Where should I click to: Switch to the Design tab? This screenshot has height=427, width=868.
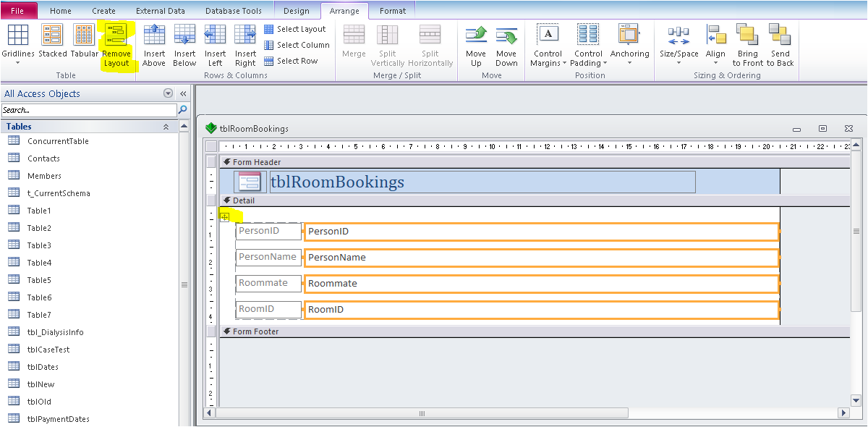tap(296, 11)
